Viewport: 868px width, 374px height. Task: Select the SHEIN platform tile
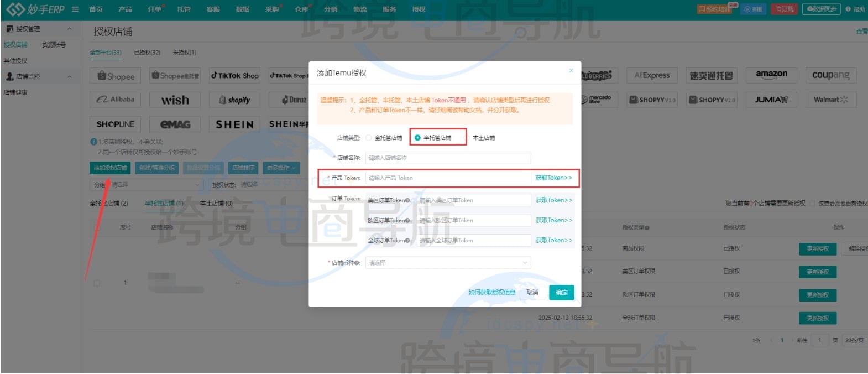tap(235, 124)
